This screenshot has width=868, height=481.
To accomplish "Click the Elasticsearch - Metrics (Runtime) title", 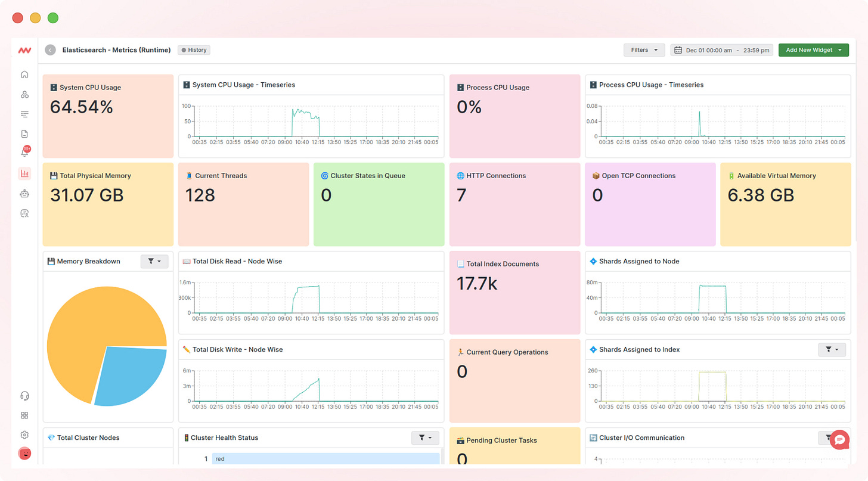I will click(x=116, y=50).
